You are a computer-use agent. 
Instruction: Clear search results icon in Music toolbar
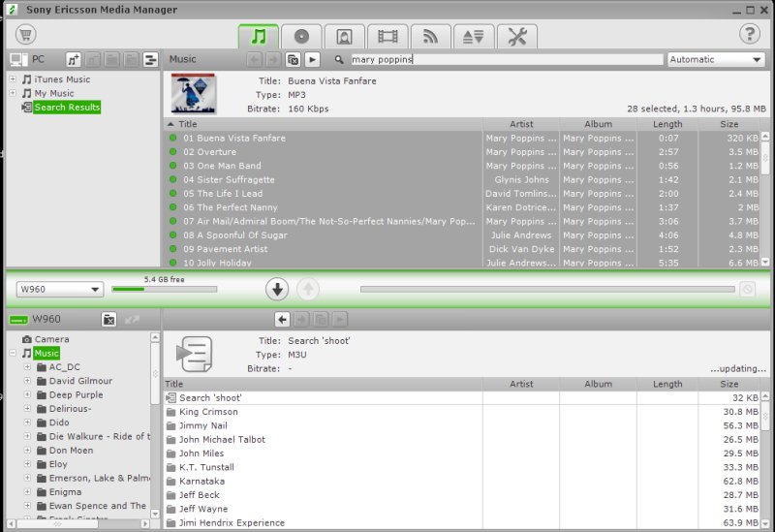(x=293, y=60)
